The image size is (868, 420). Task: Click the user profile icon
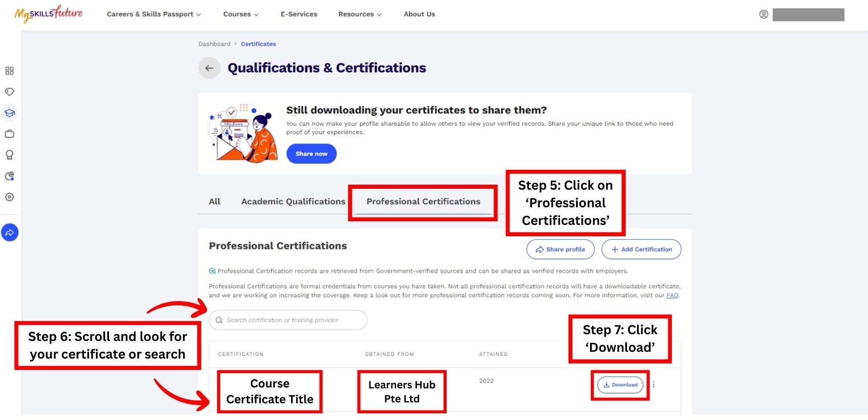(764, 14)
